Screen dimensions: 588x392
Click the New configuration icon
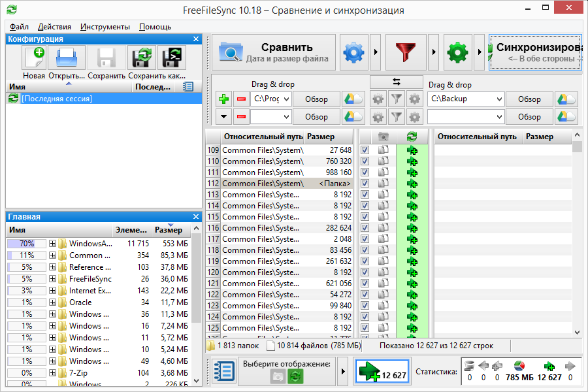click(x=35, y=57)
